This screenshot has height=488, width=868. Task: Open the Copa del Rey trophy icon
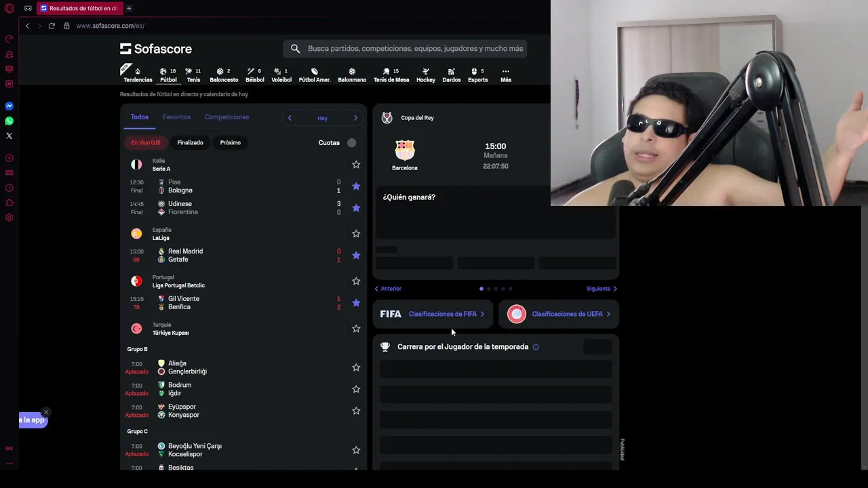(x=387, y=117)
